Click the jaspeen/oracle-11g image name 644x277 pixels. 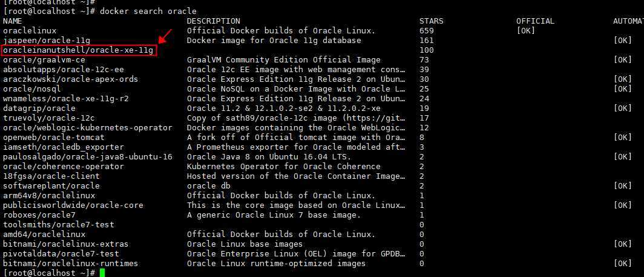[47, 41]
